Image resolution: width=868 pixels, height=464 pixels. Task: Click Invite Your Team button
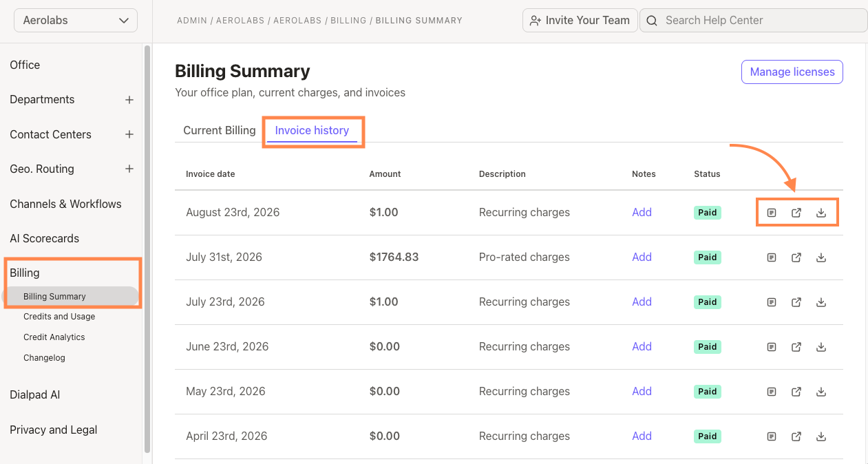[x=580, y=21]
